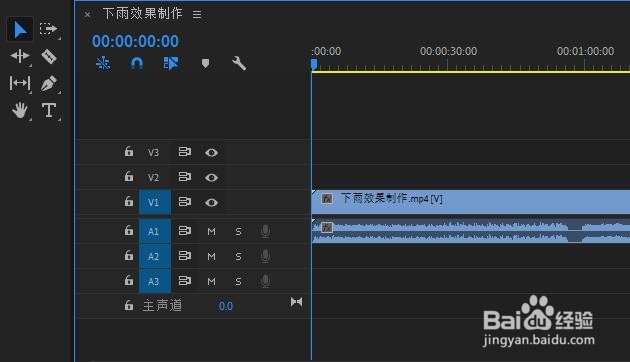
Task: Toggle sync lock for A2
Action: (184, 256)
